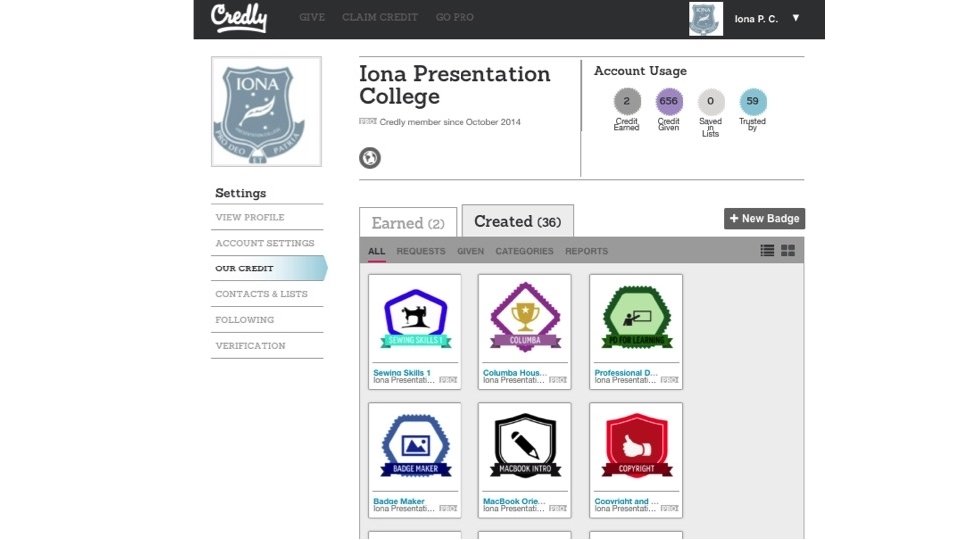Open the Iona P. C. user menu arrow
This screenshot has width=960, height=540.
click(795, 18)
